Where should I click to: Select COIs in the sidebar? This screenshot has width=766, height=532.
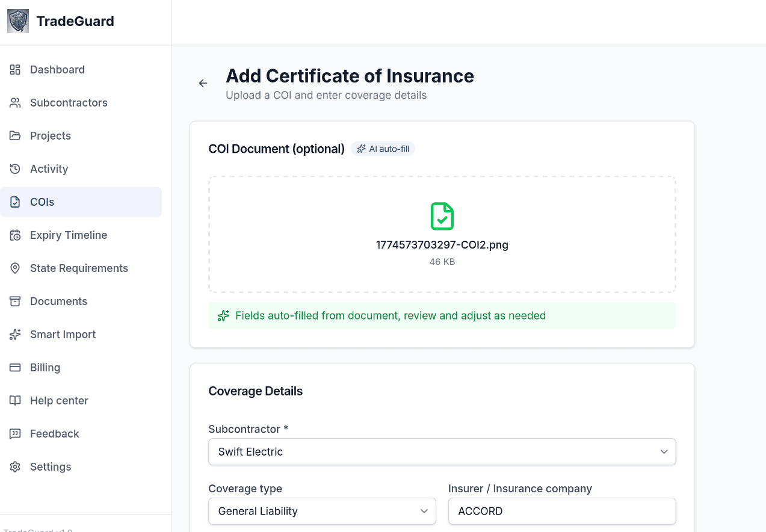[81, 202]
